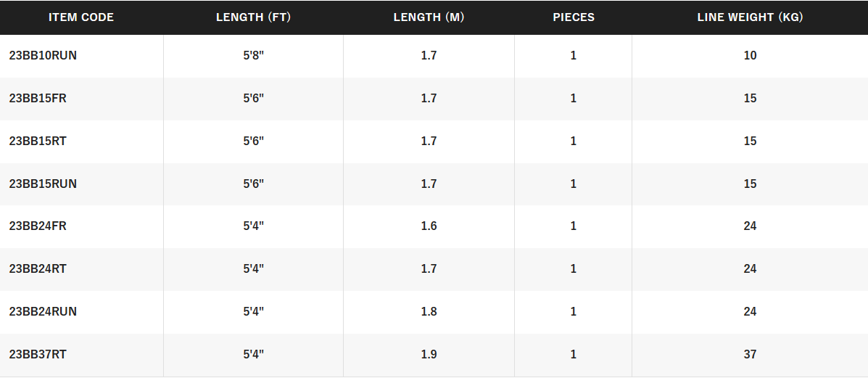Click the LINE WEIGHT (KG) column header
Viewport: 868px width, 378px height.
750,17
